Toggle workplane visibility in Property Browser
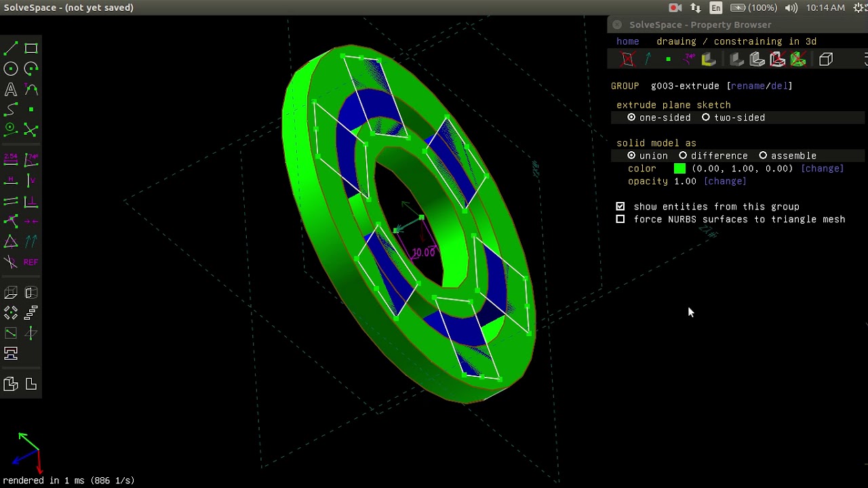 tap(628, 60)
